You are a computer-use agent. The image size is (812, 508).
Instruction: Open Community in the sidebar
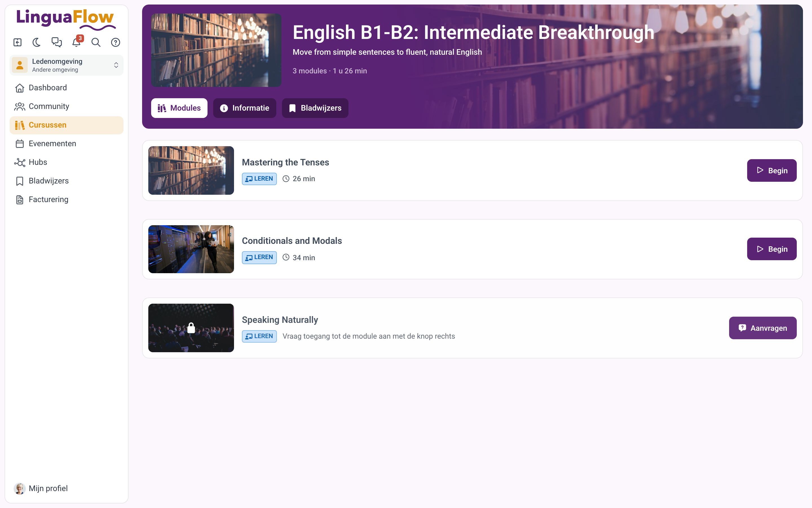pos(67,106)
